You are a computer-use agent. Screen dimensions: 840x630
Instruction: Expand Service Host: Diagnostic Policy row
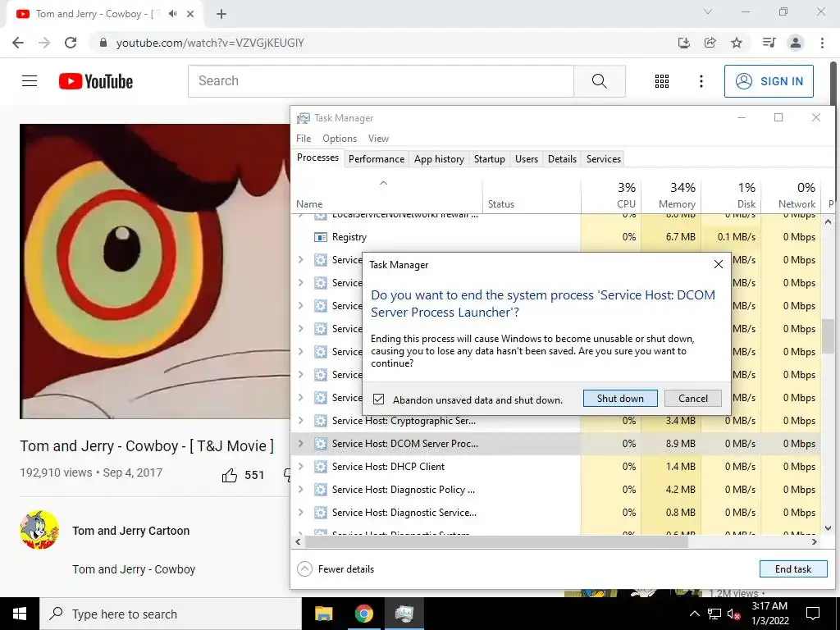coord(300,490)
